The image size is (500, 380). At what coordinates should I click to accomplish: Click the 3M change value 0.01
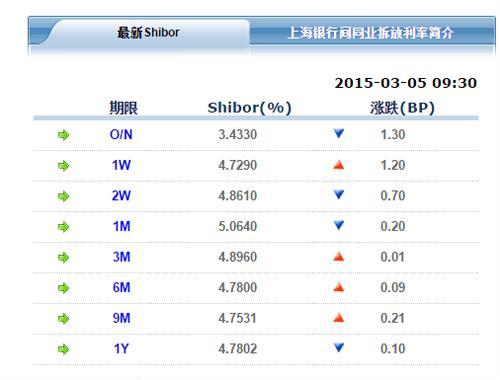tap(392, 257)
